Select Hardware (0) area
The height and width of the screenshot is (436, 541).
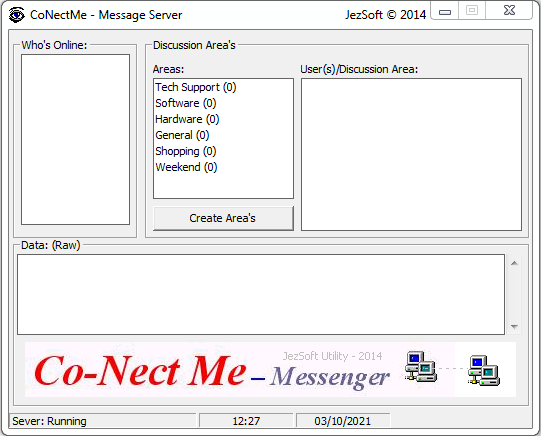(223, 119)
